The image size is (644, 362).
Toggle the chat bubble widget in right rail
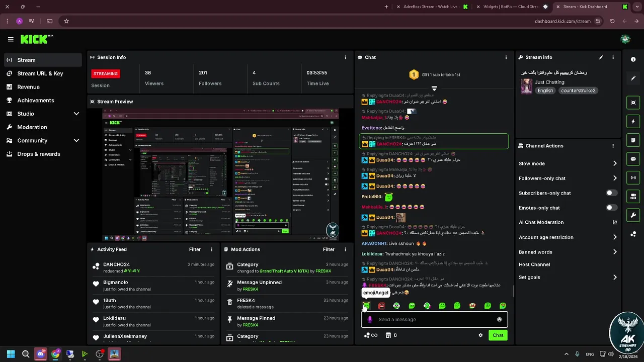[633, 159]
